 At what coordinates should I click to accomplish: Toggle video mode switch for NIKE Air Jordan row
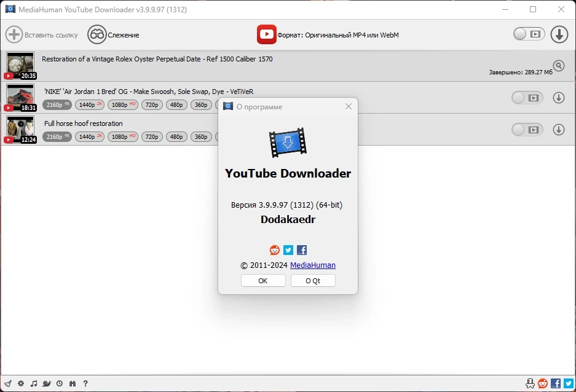pos(527,98)
